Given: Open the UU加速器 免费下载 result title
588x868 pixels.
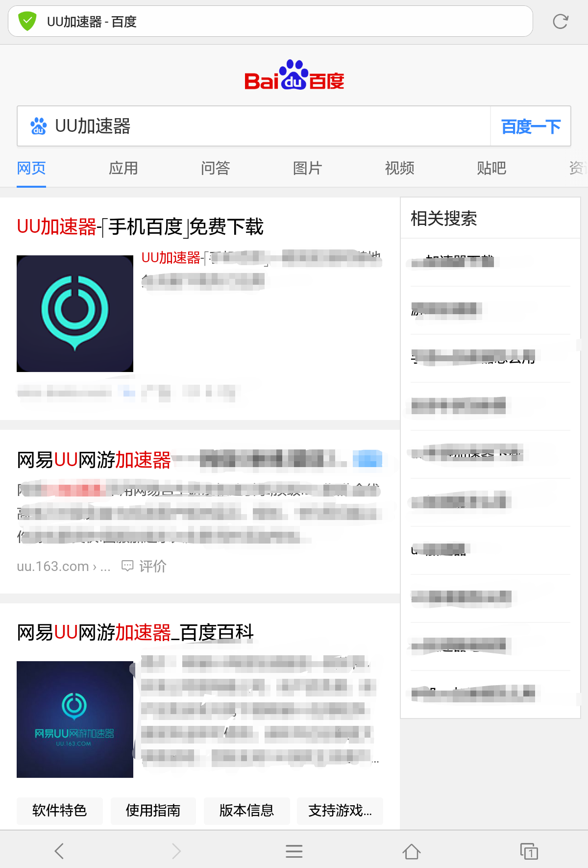Looking at the screenshot, I should (140, 227).
